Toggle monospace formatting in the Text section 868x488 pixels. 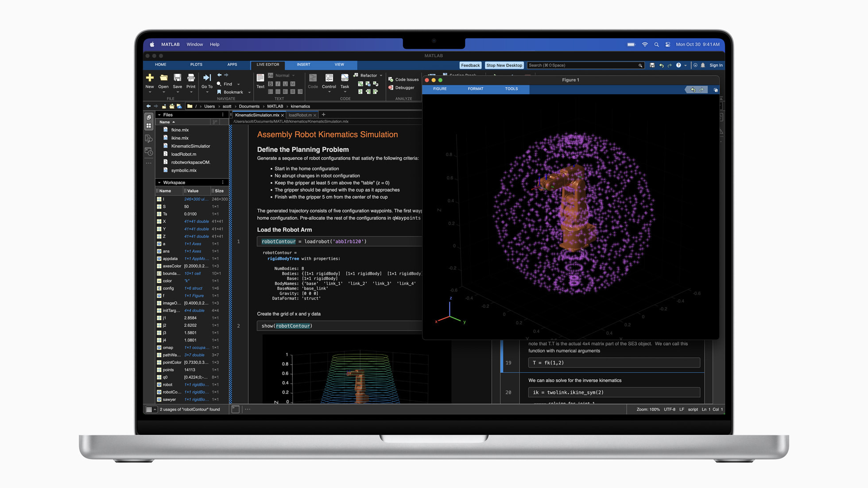tap(293, 84)
